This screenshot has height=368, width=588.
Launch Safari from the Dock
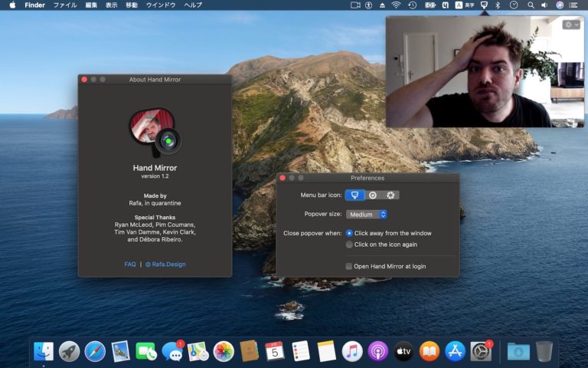click(95, 351)
